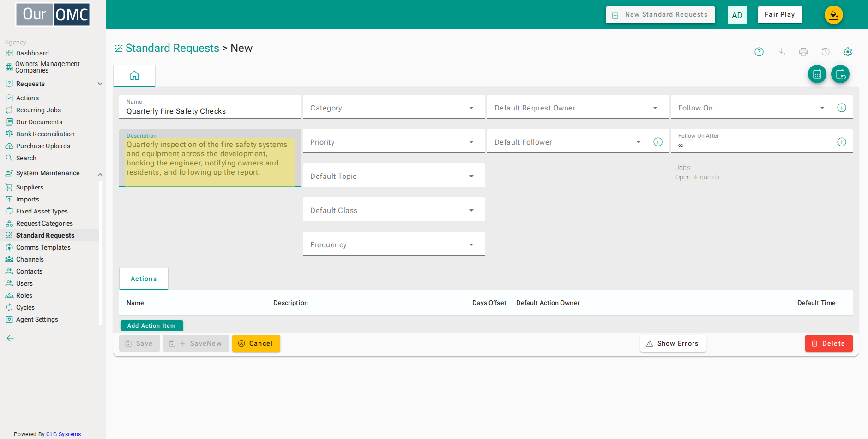Click the AD user avatar
This screenshot has height=439, width=868.
click(x=737, y=15)
